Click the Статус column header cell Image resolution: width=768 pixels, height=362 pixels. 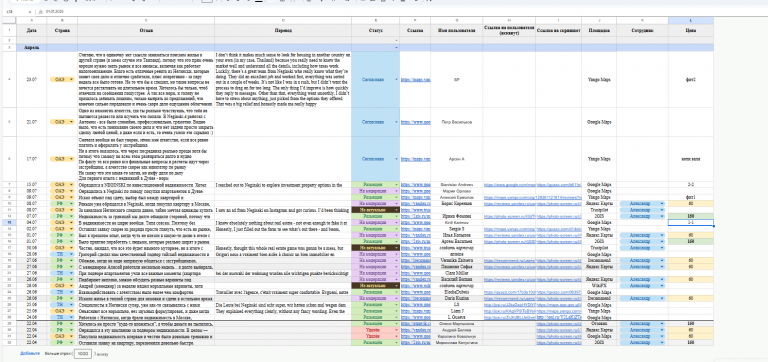coord(375,30)
